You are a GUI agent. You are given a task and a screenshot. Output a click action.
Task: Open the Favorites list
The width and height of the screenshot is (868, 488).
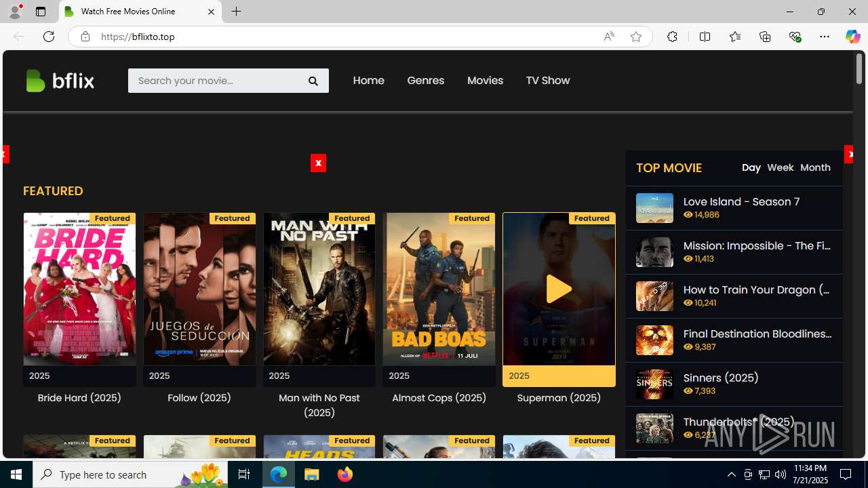click(x=734, y=37)
